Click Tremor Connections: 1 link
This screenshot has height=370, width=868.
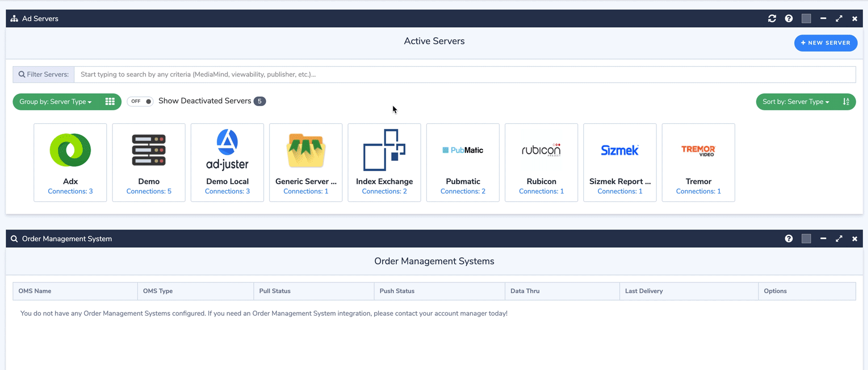coord(698,191)
